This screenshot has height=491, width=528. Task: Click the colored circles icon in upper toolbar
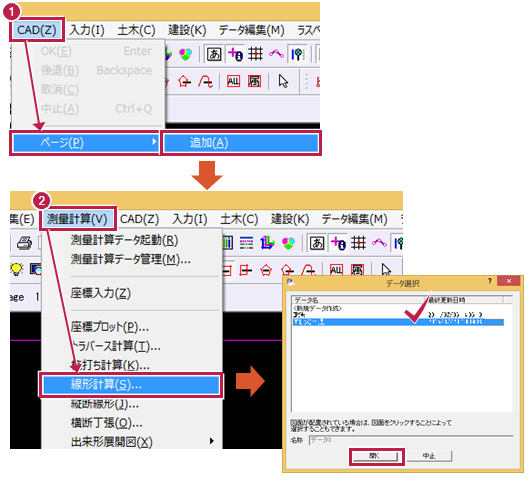(x=185, y=54)
